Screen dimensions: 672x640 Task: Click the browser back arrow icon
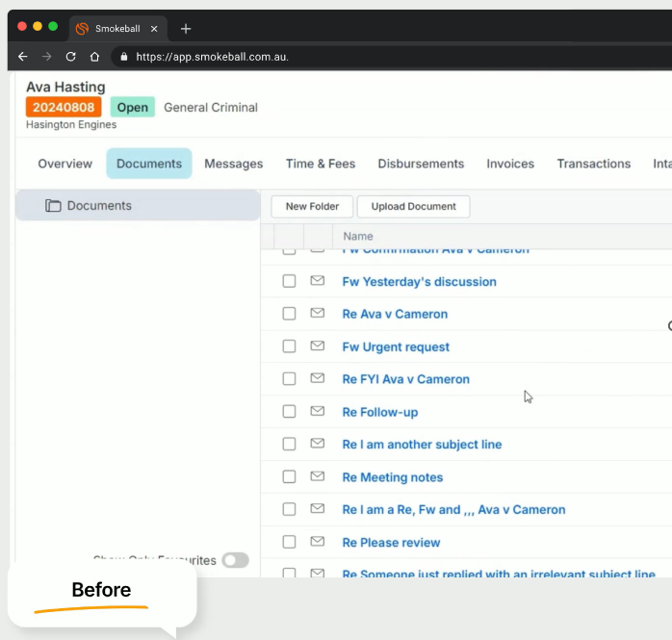pos(23,57)
